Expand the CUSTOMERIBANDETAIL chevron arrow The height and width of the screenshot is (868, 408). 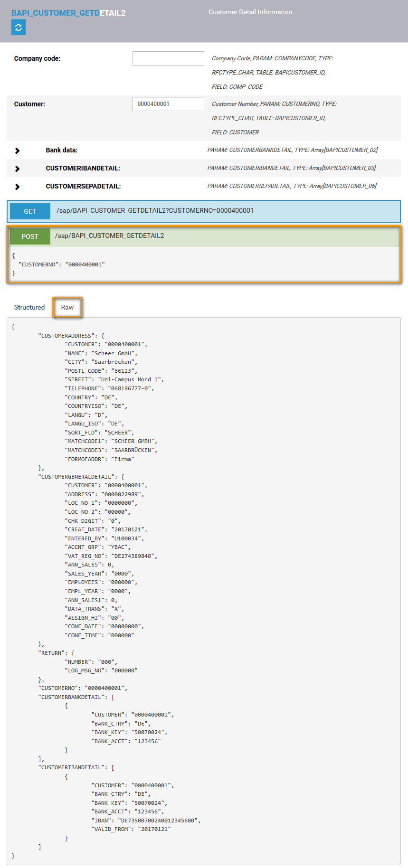point(18,169)
